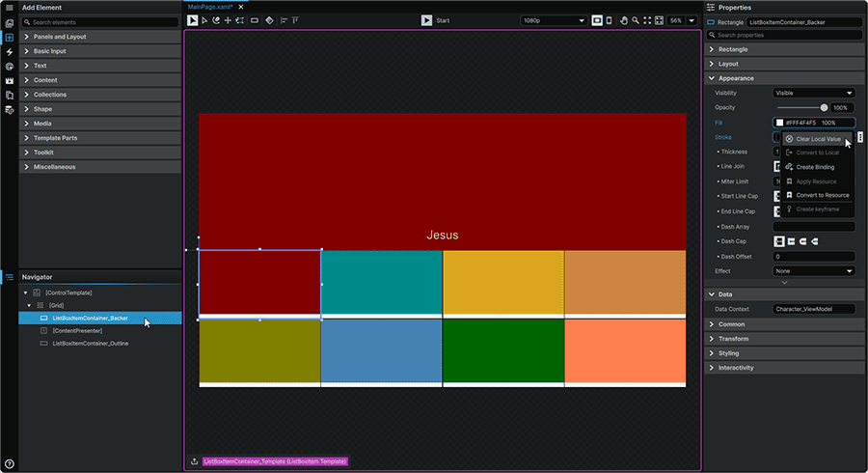Choose Create Binding from context menu
Screen dimensions: 868x473
point(818,167)
